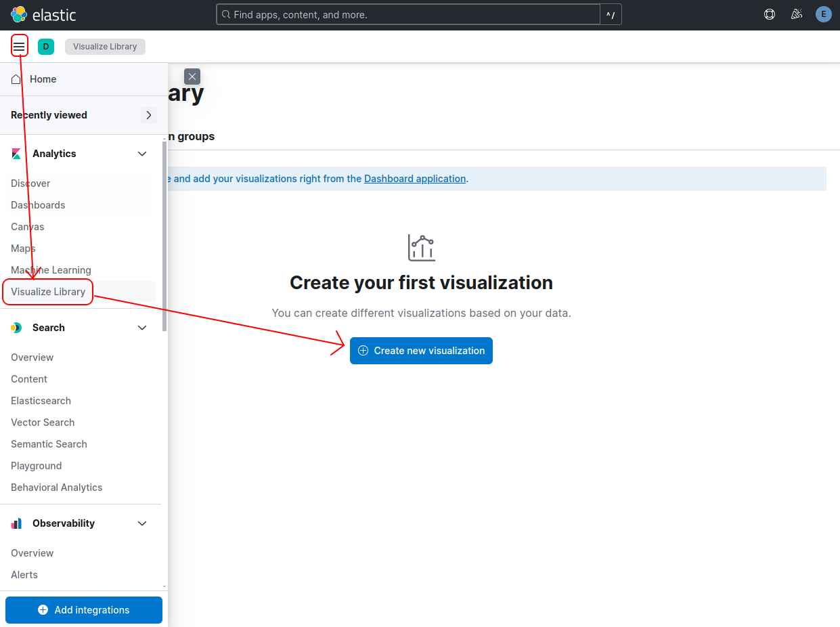Image resolution: width=840 pixels, height=627 pixels.
Task: Open Search Overview link
Action: 32,358
